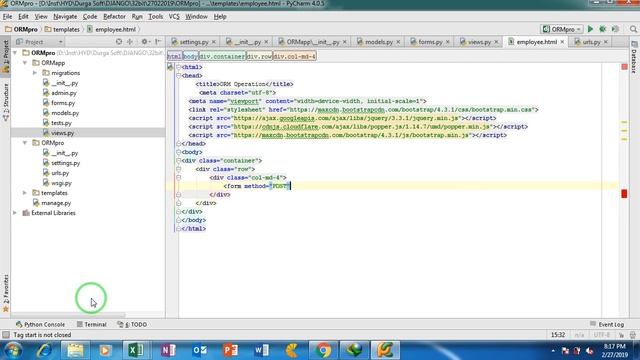640x360 pixels.
Task: Open the Structure side panel
Action: coord(6,102)
